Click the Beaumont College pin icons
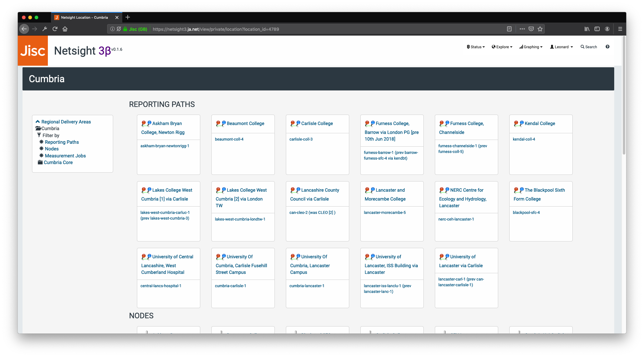 (x=221, y=123)
